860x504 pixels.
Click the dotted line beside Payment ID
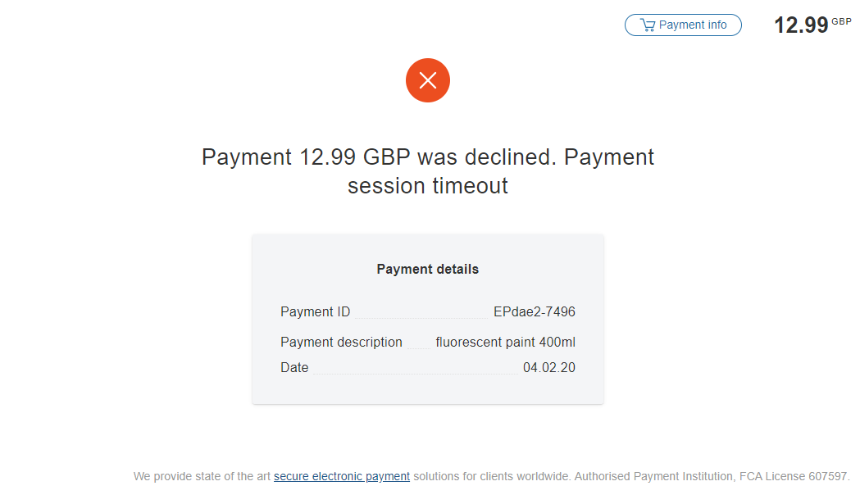pos(421,316)
